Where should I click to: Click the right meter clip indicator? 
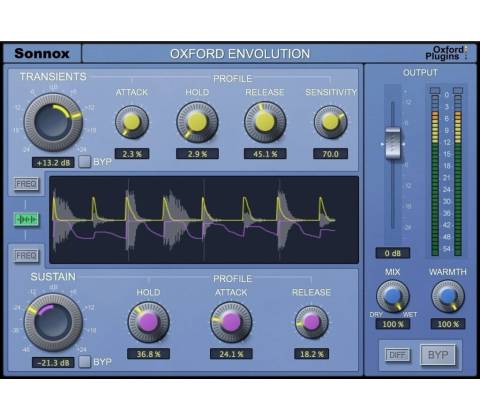coord(458,90)
